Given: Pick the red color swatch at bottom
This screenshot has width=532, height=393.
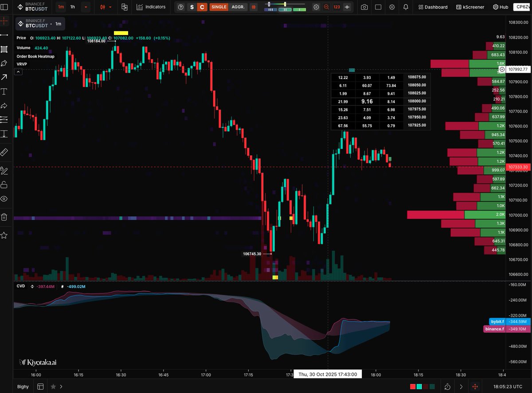Looking at the screenshot, I should (413, 387).
